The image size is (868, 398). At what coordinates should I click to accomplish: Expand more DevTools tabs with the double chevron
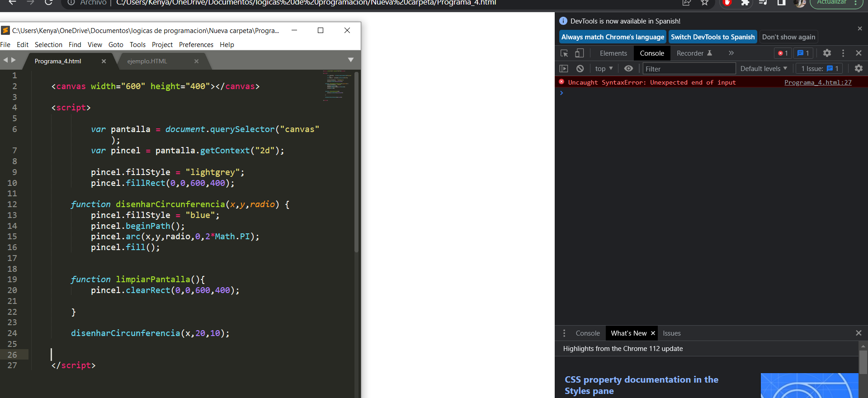pyautogui.click(x=731, y=53)
